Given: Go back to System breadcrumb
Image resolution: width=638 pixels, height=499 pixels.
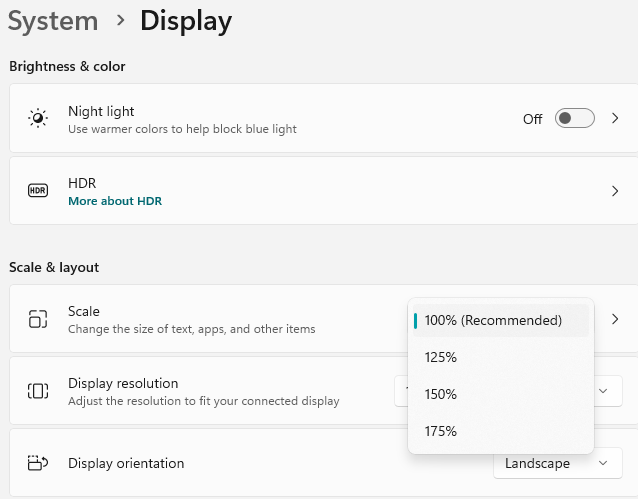Looking at the screenshot, I should 53,20.
